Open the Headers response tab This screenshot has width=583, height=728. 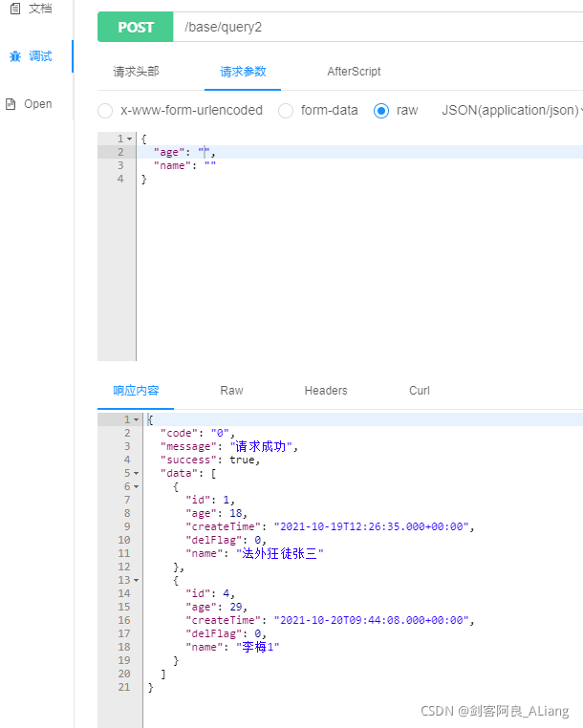pos(326,391)
